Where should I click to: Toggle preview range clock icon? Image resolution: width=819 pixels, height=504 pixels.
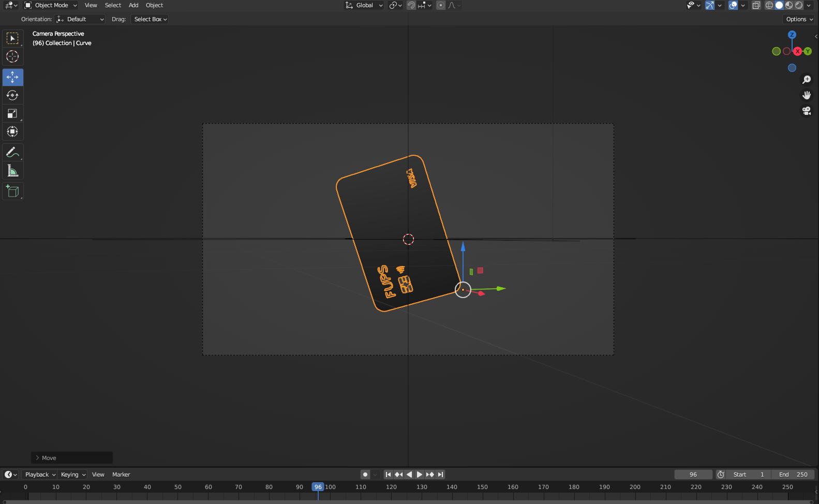[x=721, y=475]
